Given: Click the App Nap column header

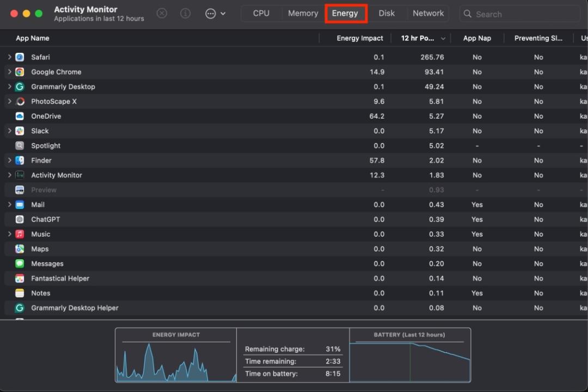Looking at the screenshot, I should pos(477,38).
